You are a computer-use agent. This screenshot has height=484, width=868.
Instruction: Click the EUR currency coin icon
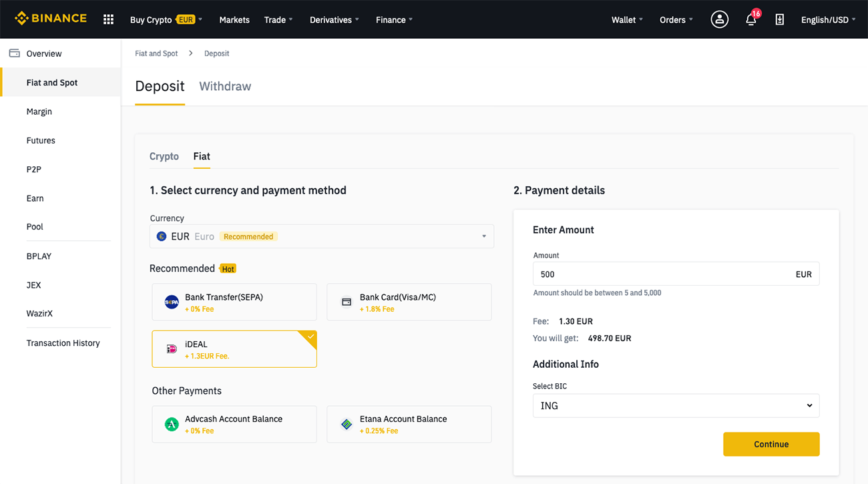162,236
